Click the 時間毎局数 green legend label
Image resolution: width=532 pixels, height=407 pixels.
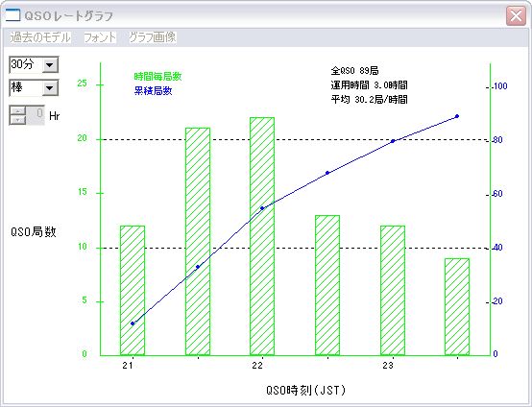[157, 77]
